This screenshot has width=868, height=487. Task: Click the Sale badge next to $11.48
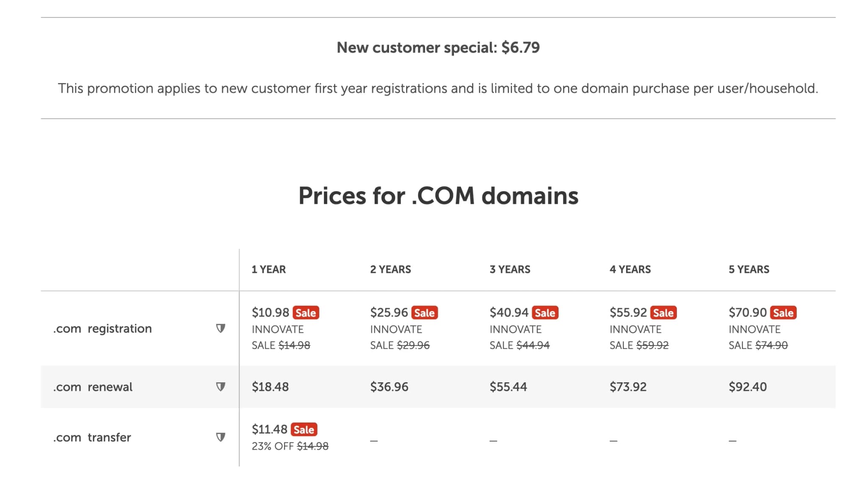click(304, 429)
